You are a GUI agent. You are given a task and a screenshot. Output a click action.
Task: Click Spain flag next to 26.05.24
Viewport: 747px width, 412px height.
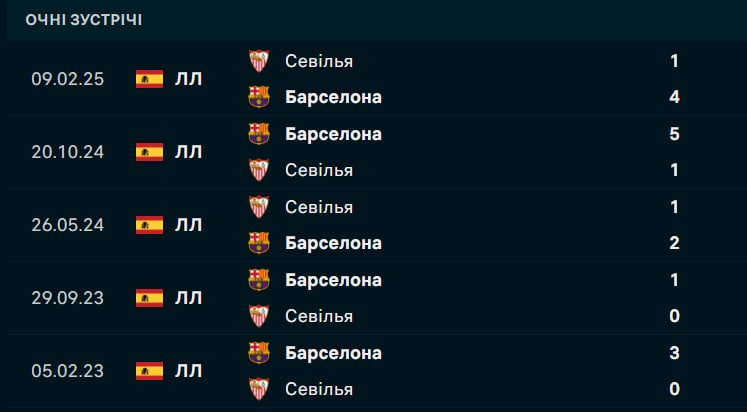click(149, 225)
